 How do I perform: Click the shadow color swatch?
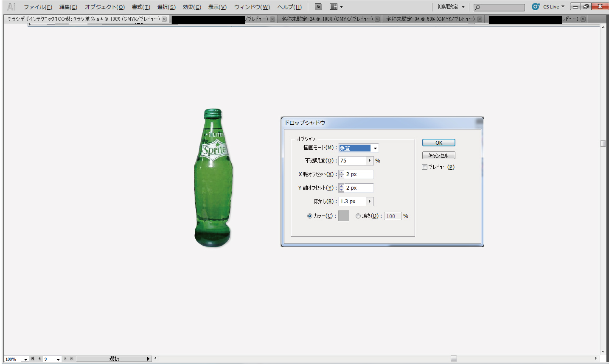coord(343,216)
